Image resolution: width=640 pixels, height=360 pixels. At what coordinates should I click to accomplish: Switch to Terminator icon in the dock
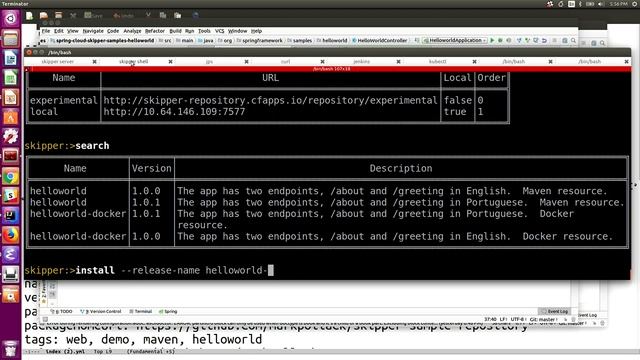(x=10, y=156)
